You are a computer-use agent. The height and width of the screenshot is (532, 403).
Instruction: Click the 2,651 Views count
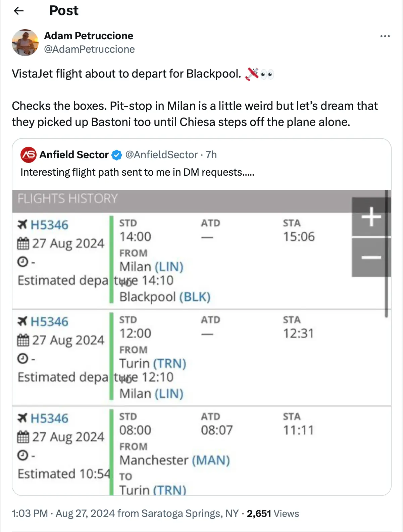(272, 513)
